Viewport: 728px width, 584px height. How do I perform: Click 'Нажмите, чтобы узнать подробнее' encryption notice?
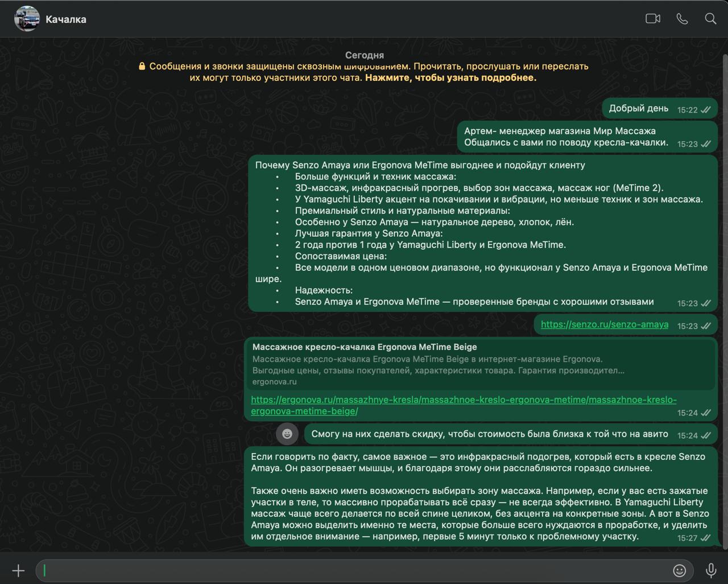450,77
